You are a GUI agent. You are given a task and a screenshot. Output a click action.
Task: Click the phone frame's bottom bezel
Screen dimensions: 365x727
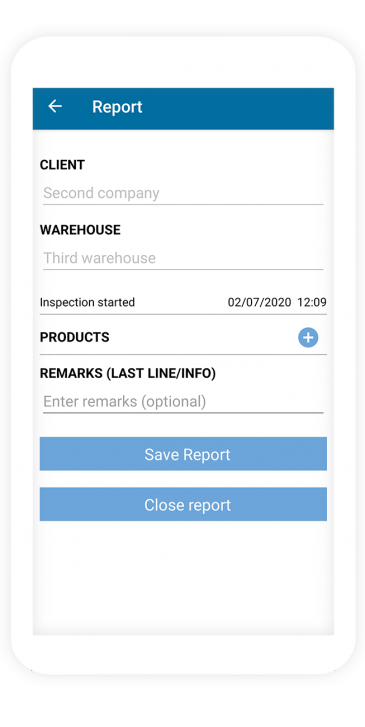tap(183, 655)
